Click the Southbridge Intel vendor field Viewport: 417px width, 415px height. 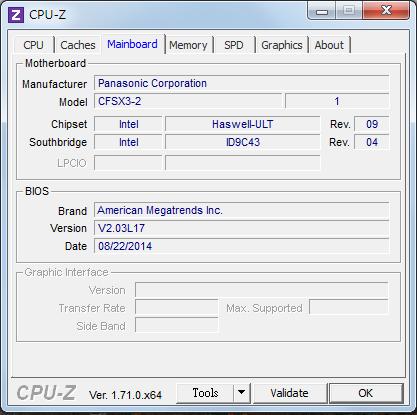[128, 142]
